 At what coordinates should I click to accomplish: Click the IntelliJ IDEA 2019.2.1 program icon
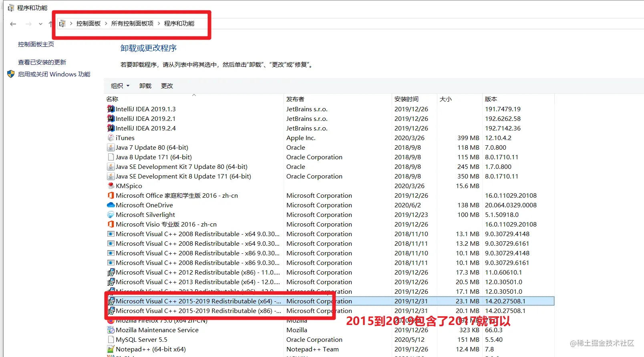111,118
